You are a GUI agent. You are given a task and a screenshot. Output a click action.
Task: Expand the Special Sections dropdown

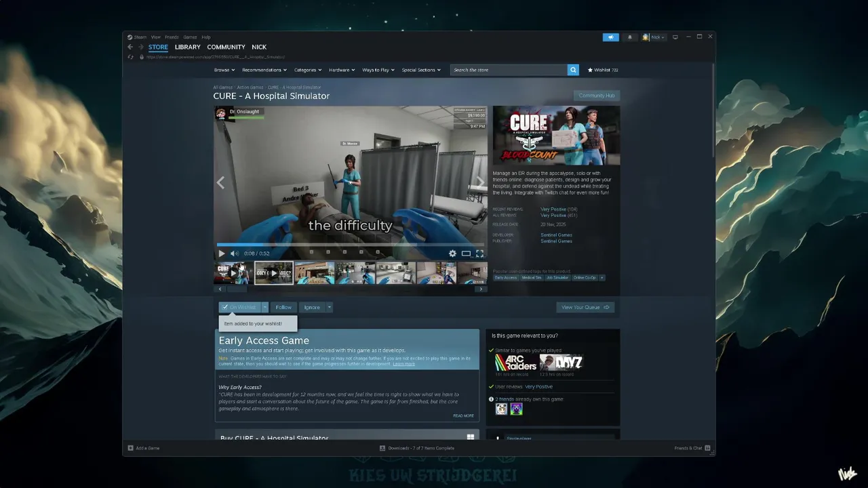tap(421, 70)
